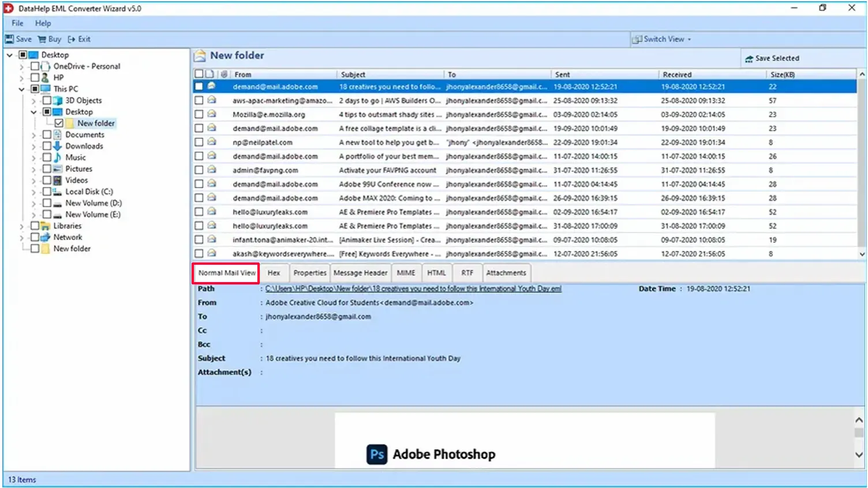Click the New folder header envelope icon
This screenshot has height=488, width=868.
coord(200,56)
